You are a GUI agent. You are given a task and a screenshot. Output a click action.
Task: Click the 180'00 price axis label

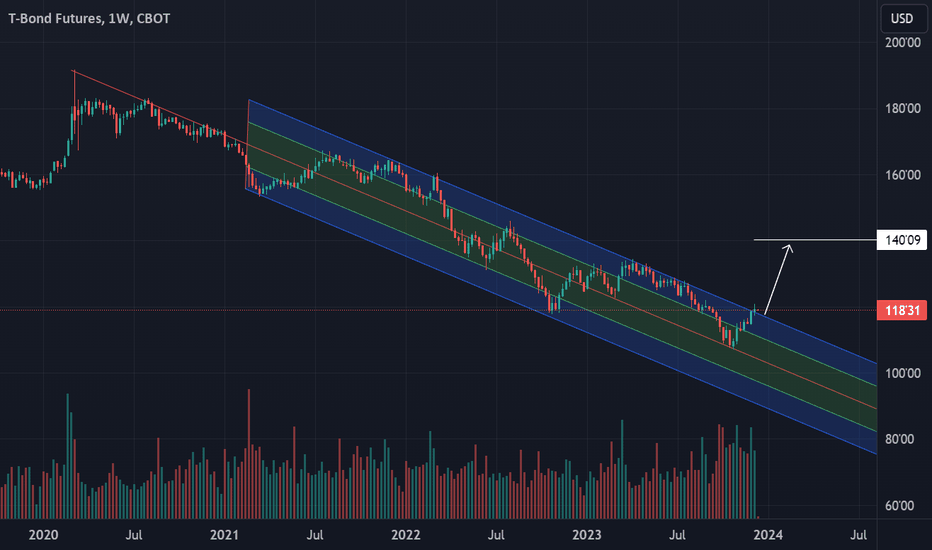(x=903, y=108)
